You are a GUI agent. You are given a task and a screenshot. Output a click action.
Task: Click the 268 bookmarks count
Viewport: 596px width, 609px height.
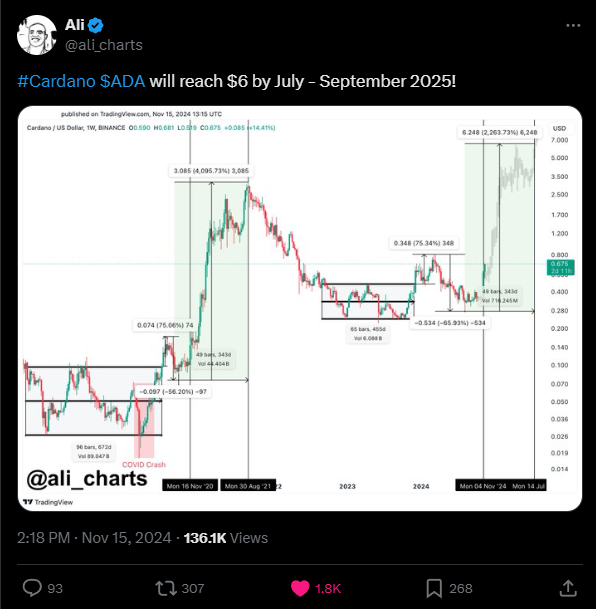click(461, 588)
